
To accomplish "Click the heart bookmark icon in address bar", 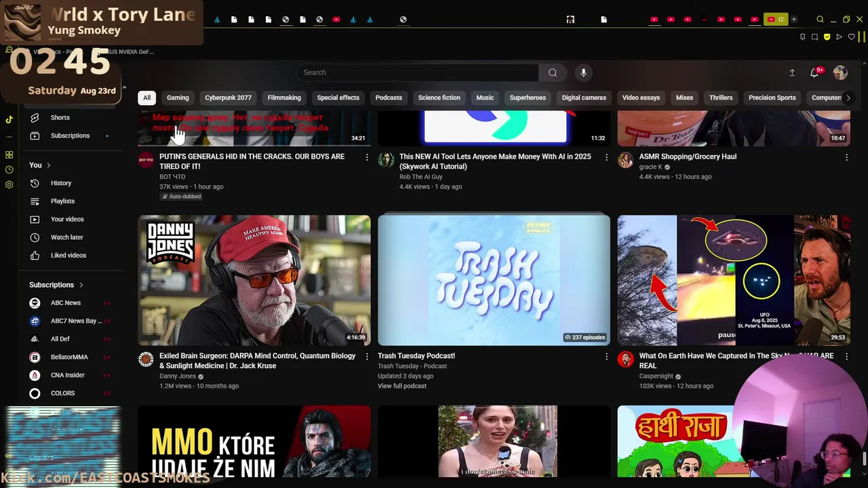I will (x=851, y=37).
